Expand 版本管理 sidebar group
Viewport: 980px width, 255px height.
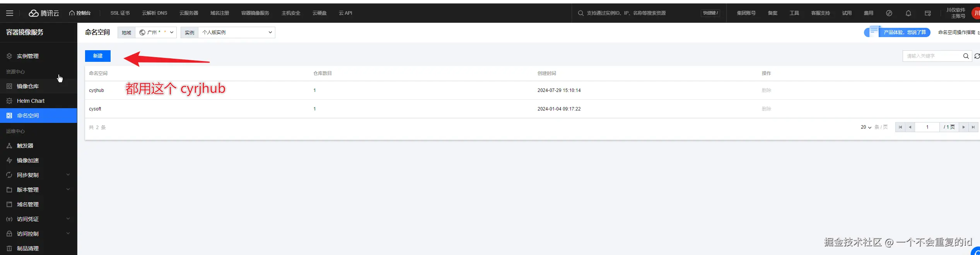[39, 190]
